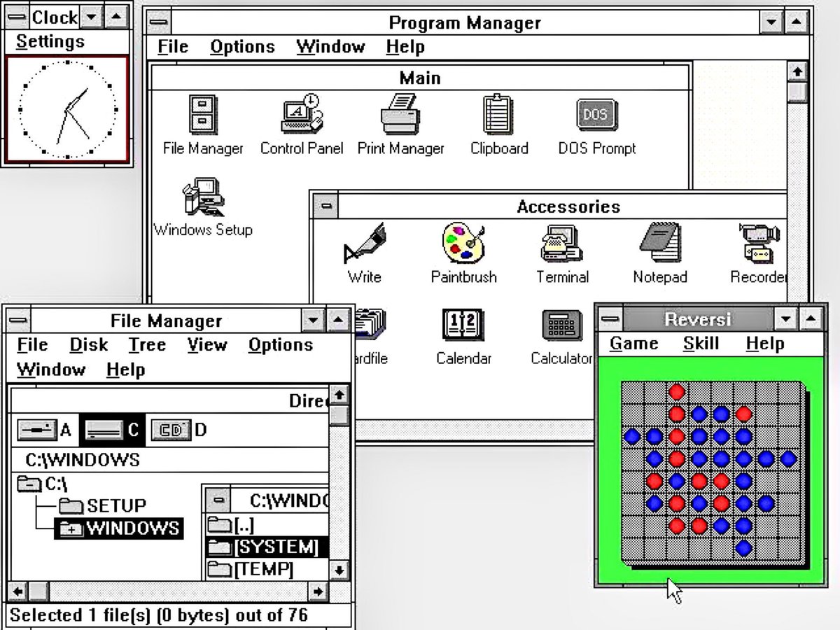This screenshot has width=840, height=630.
Task: Click scroll-down arrow in file list pane
Action: pos(339,570)
